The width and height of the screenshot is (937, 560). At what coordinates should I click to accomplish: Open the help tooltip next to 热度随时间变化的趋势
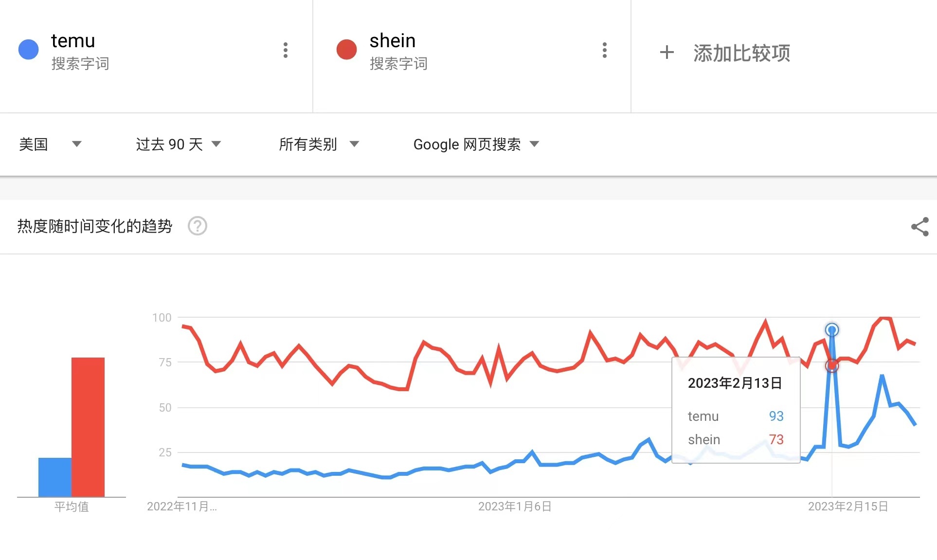click(197, 226)
